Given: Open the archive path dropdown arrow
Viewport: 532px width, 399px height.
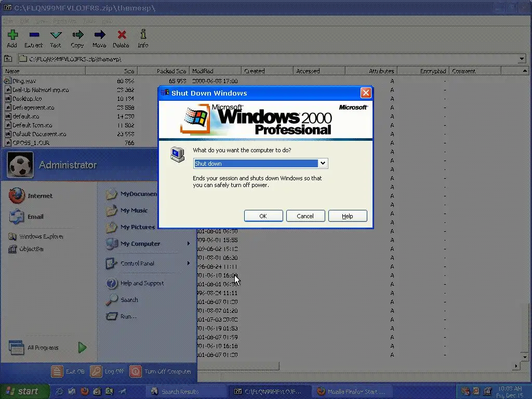Looking at the screenshot, I should point(522,59).
